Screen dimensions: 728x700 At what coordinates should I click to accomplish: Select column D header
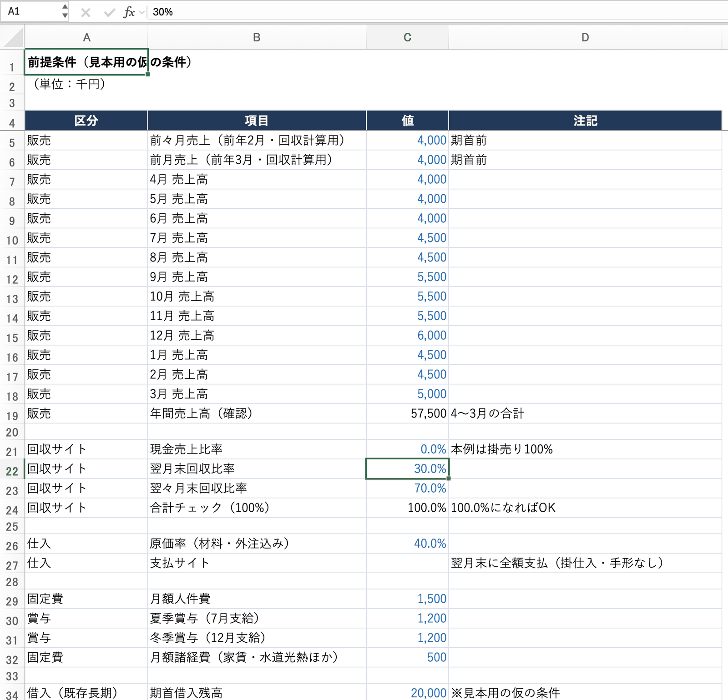point(585,37)
